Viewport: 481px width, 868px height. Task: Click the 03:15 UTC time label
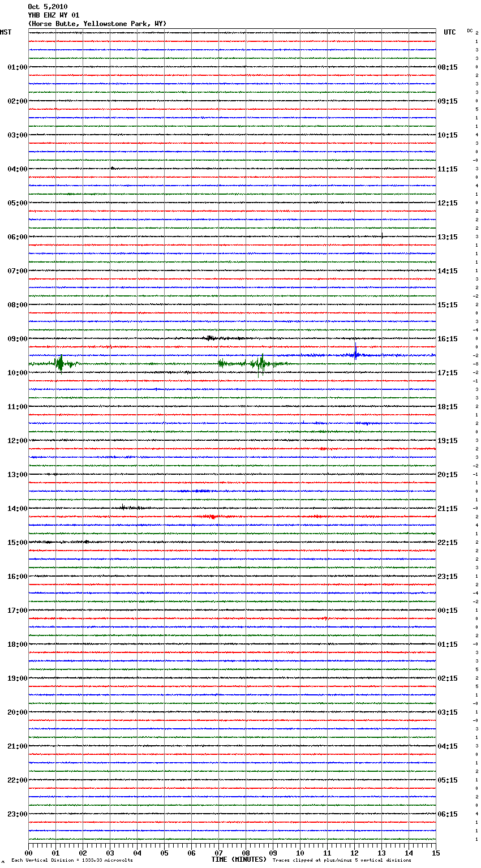(x=448, y=712)
